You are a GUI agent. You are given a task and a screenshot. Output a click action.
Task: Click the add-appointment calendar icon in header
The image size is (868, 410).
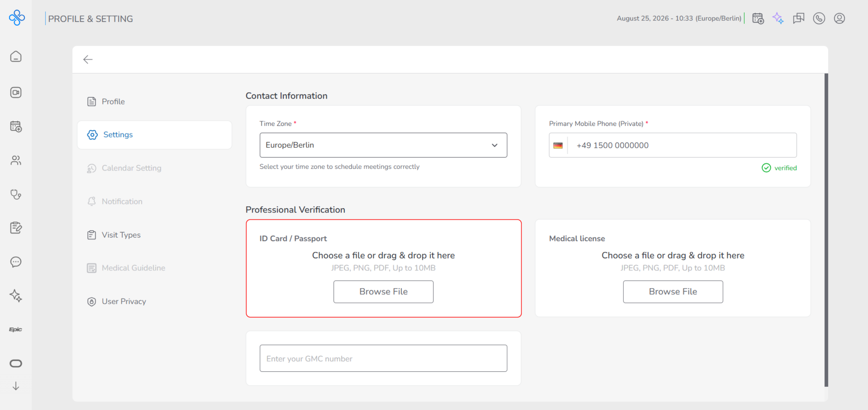click(x=758, y=18)
